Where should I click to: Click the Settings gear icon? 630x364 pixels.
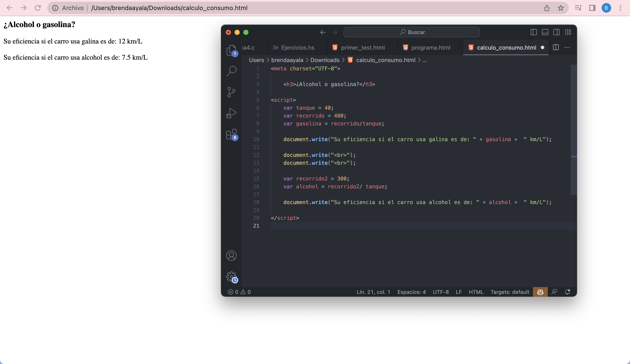pyautogui.click(x=232, y=276)
